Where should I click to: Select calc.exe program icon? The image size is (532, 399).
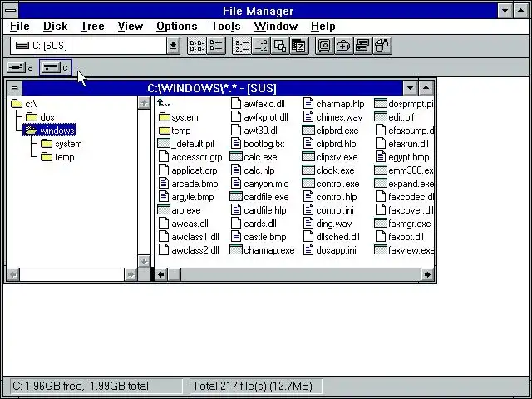pyautogui.click(x=236, y=157)
